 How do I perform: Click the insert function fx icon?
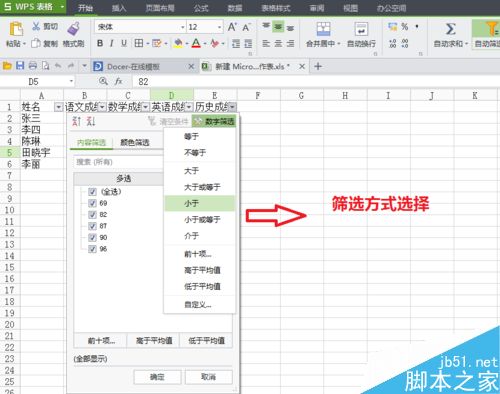pos(118,81)
